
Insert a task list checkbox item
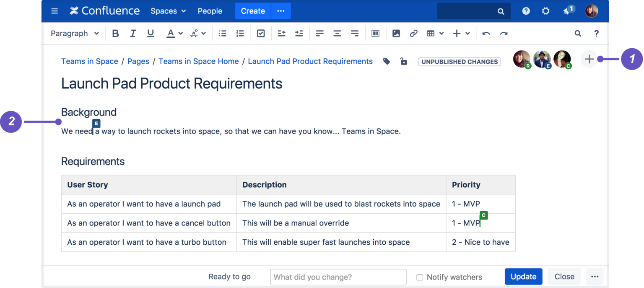[x=261, y=33]
